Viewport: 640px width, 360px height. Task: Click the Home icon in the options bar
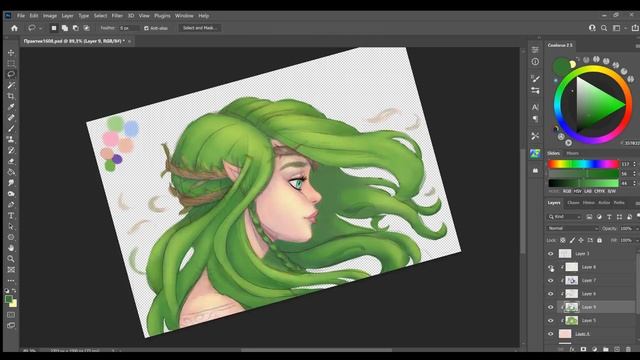tap(14, 28)
